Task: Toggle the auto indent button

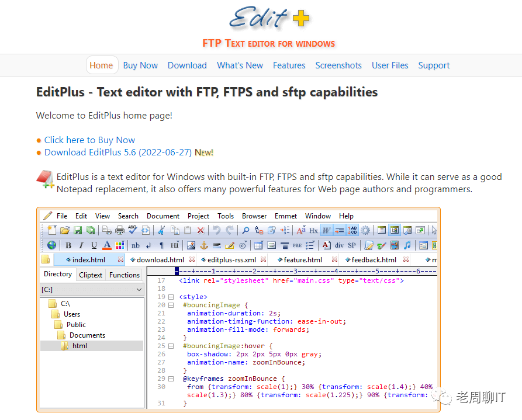Action: 339,230
